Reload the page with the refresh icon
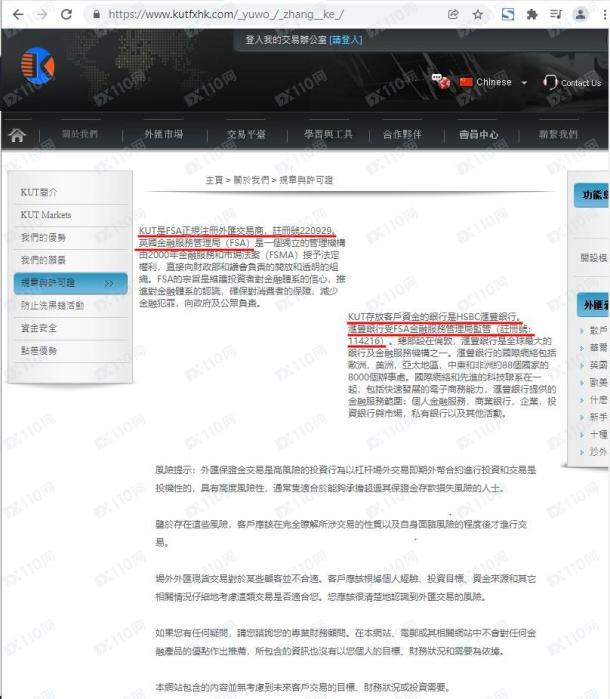The height and width of the screenshot is (699, 610). coord(66,14)
